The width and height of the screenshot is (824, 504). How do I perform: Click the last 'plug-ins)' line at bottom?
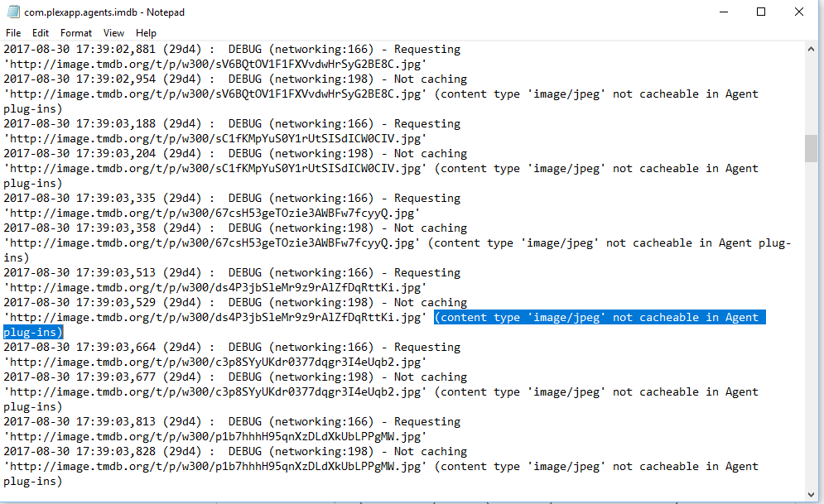[x=32, y=482]
